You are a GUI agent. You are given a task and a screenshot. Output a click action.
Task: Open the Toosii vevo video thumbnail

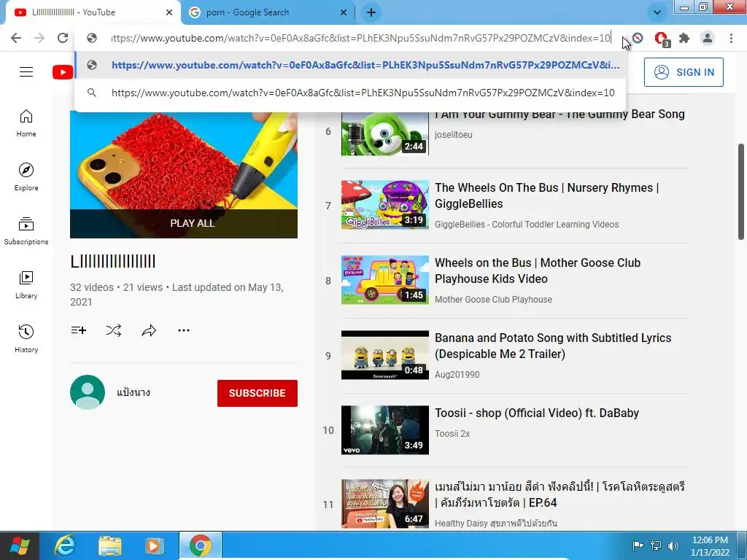pos(385,430)
